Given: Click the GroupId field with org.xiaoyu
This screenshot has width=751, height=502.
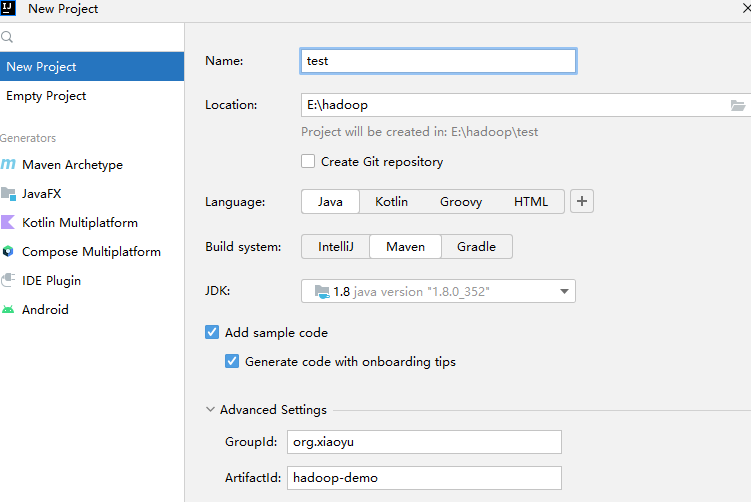Looking at the screenshot, I should pyautogui.click(x=424, y=442).
